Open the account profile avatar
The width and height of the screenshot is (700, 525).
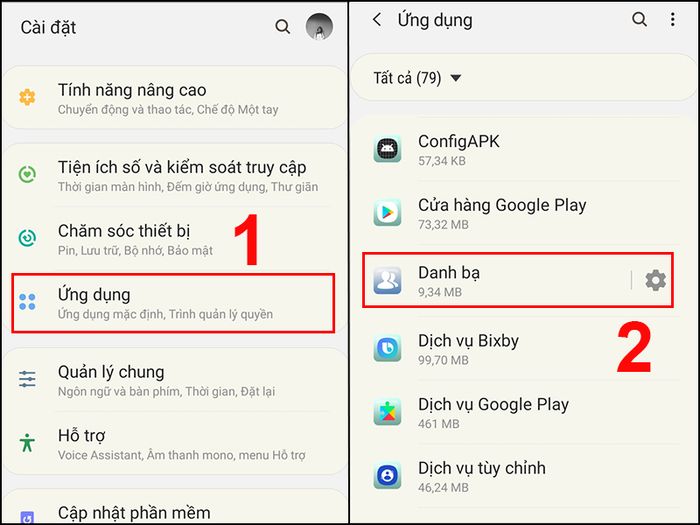click(319, 26)
